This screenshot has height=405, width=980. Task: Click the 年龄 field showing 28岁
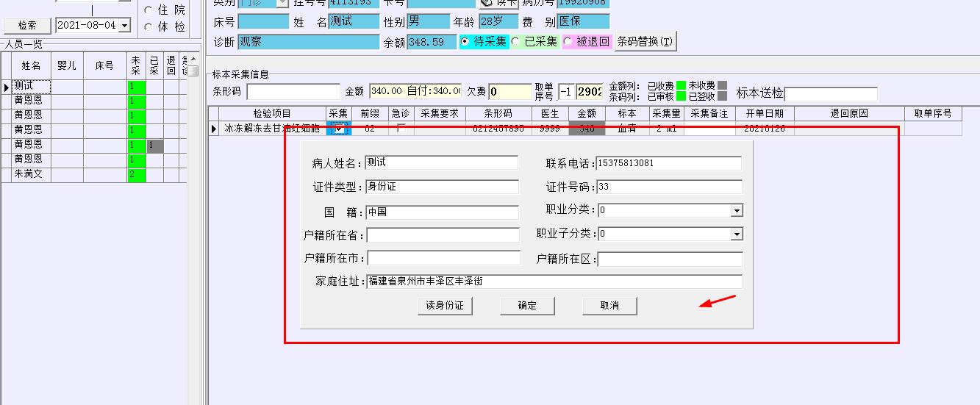(x=498, y=21)
